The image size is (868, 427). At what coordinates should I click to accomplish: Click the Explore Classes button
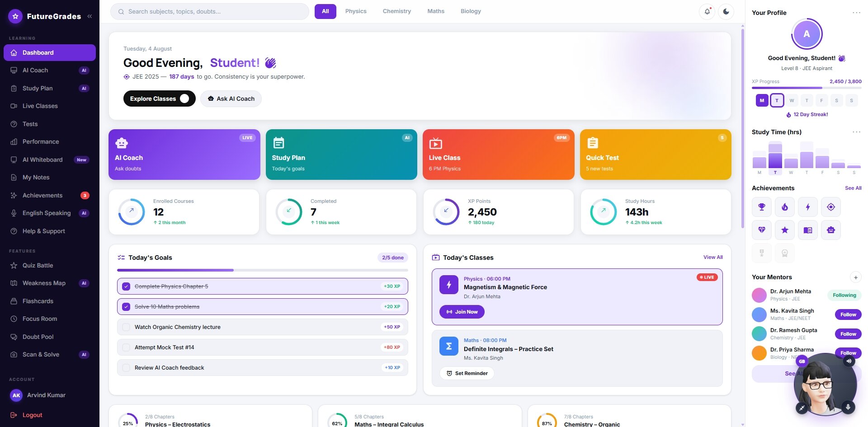(159, 99)
